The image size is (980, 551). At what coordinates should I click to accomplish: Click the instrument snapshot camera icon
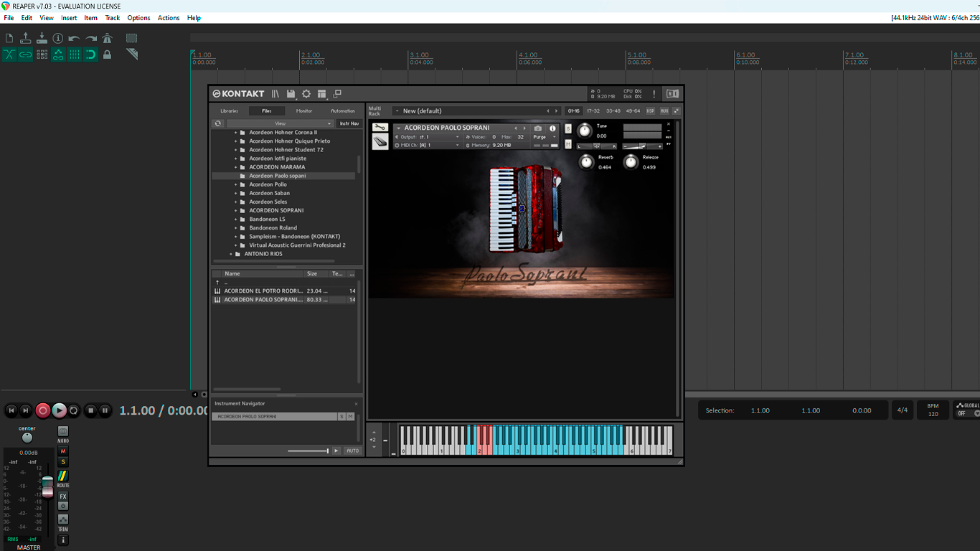click(x=538, y=128)
